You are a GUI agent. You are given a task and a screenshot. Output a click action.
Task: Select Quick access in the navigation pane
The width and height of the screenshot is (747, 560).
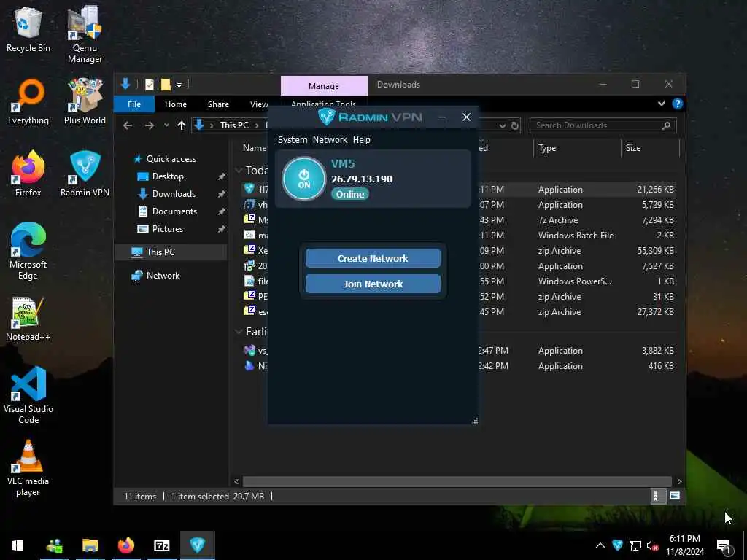[171, 158]
